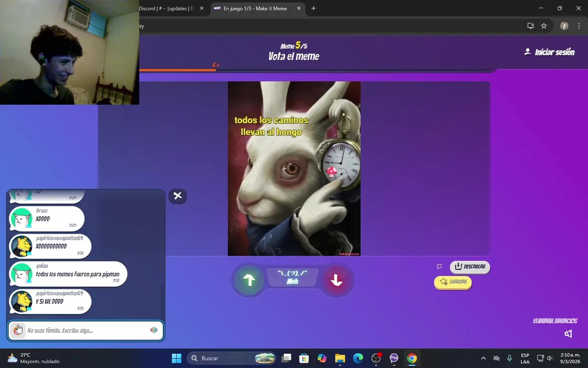This screenshot has width=588, height=368.
Task: Click Iniciar sesión link
Action: coord(549,52)
